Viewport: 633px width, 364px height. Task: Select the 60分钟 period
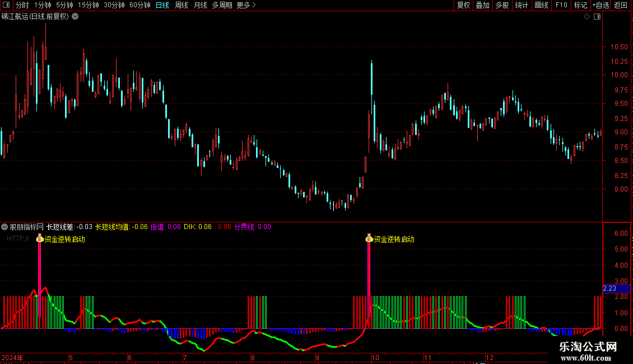(x=140, y=5)
